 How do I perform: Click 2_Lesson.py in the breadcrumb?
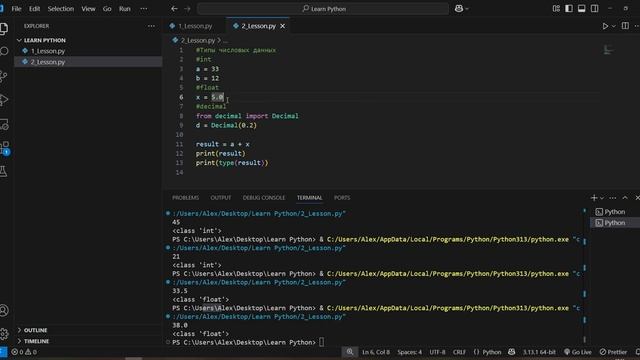click(198, 40)
